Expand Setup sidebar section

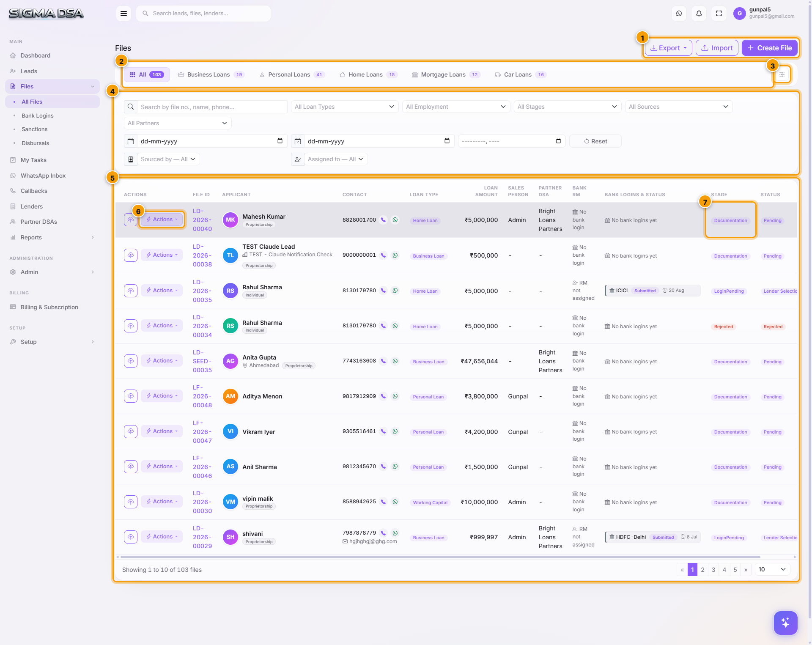pyautogui.click(x=52, y=342)
